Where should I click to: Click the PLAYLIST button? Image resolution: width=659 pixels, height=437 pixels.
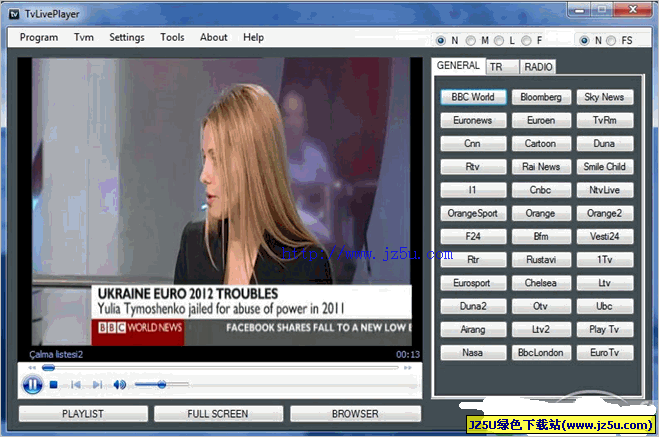(83, 414)
